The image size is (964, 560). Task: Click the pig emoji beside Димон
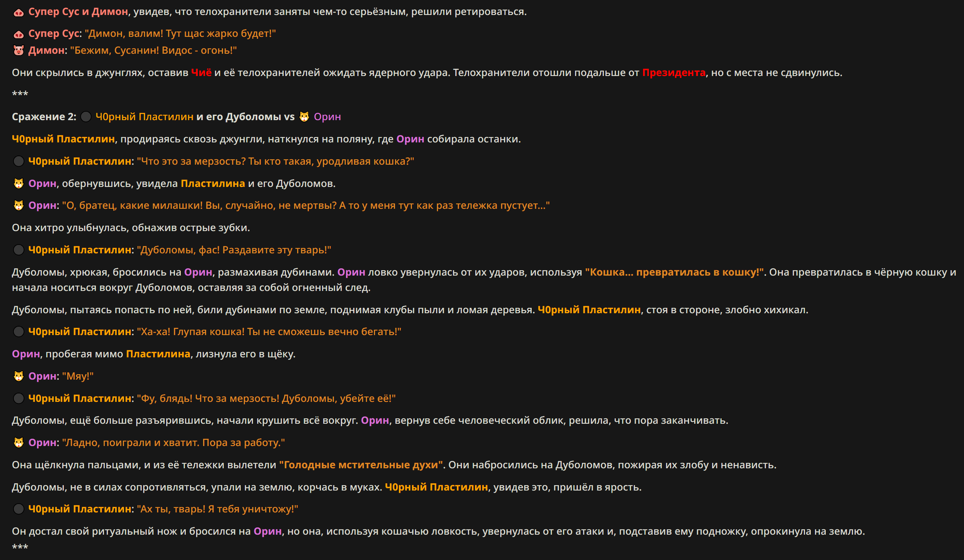(18, 50)
